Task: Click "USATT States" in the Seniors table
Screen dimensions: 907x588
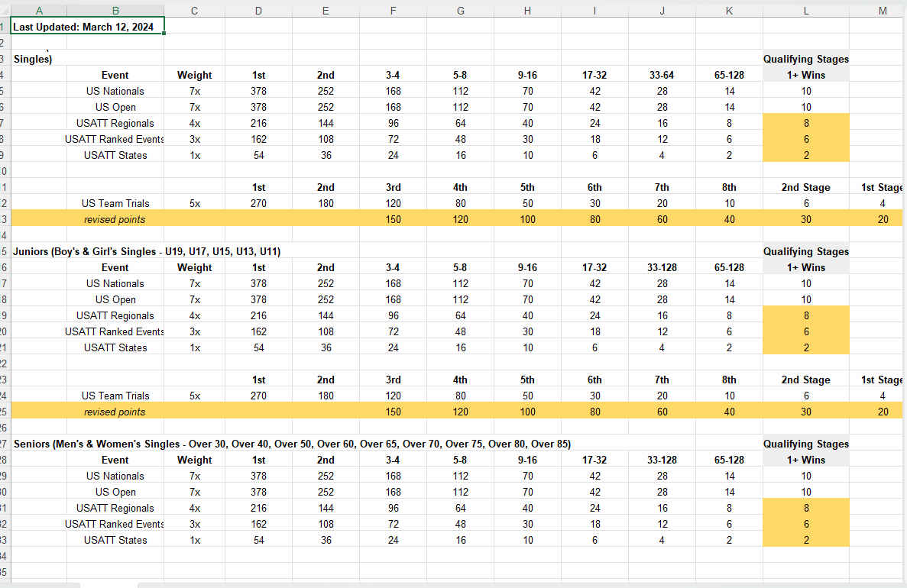Action: coord(115,540)
